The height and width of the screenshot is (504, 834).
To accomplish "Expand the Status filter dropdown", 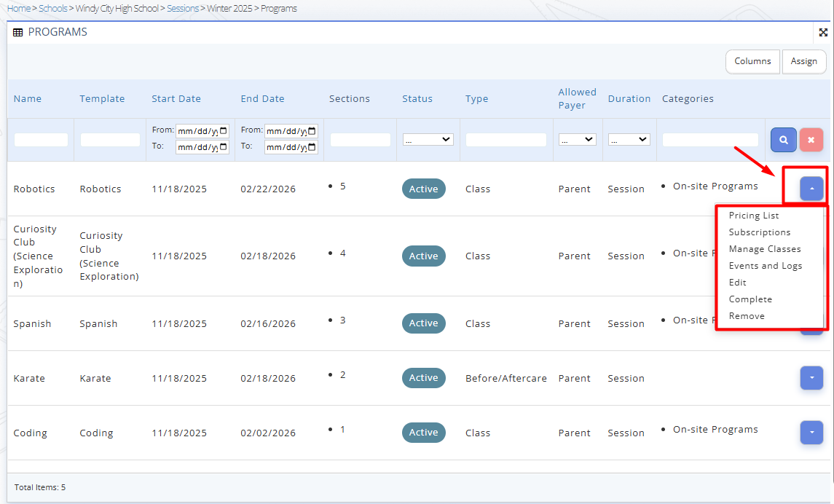I will tap(428, 140).
